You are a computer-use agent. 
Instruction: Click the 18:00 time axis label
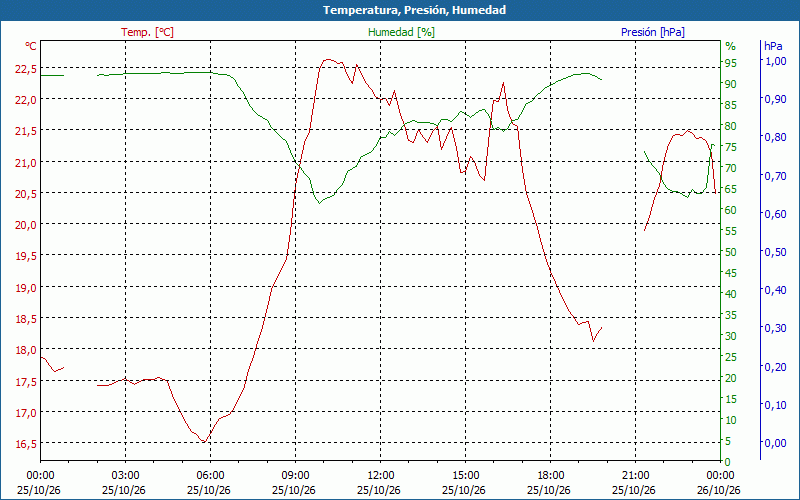click(550, 476)
